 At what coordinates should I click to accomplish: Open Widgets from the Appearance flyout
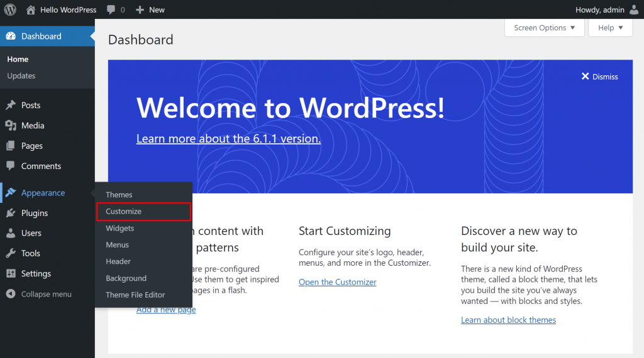[119, 228]
